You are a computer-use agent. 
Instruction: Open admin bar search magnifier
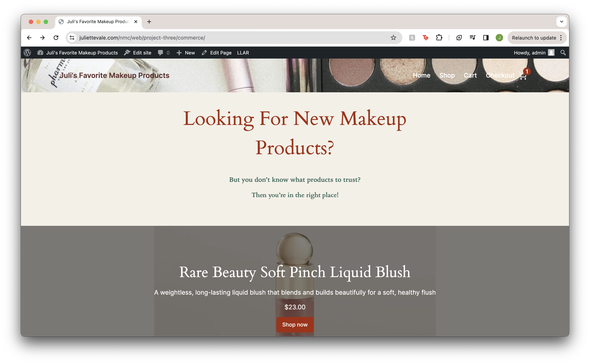pos(563,52)
